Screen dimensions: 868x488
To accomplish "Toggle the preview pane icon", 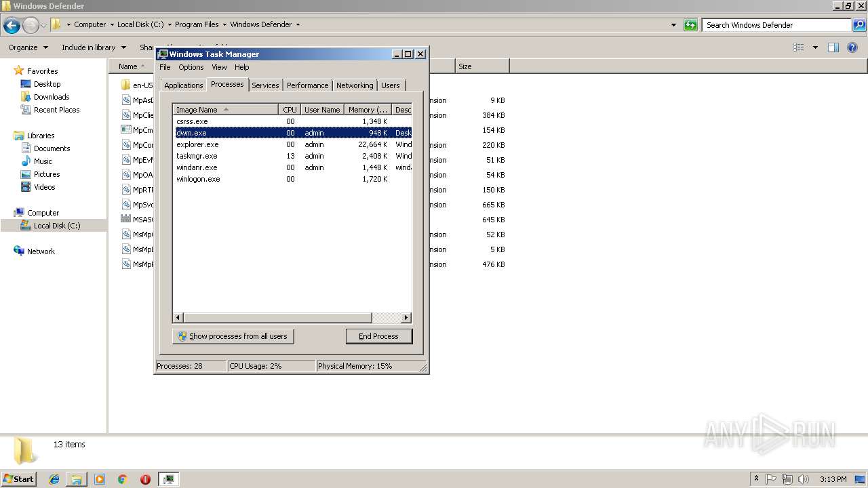I will click(x=833, y=47).
